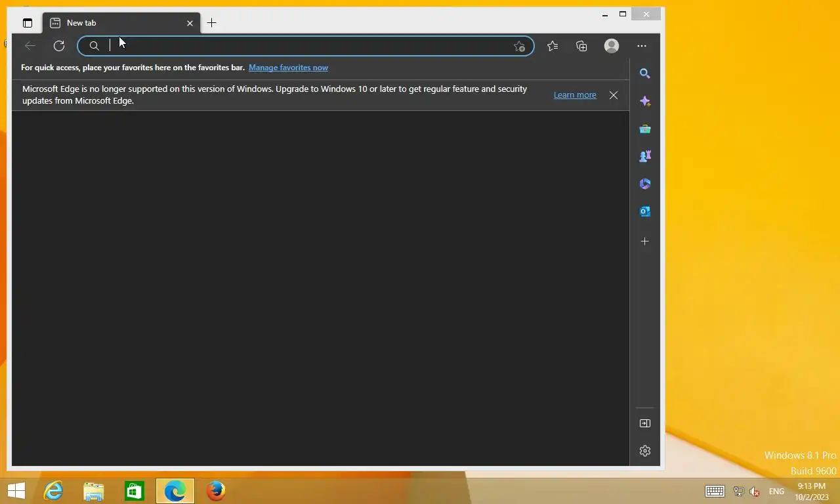Refresh the page
Screen dimensions: 840x504
59,46
